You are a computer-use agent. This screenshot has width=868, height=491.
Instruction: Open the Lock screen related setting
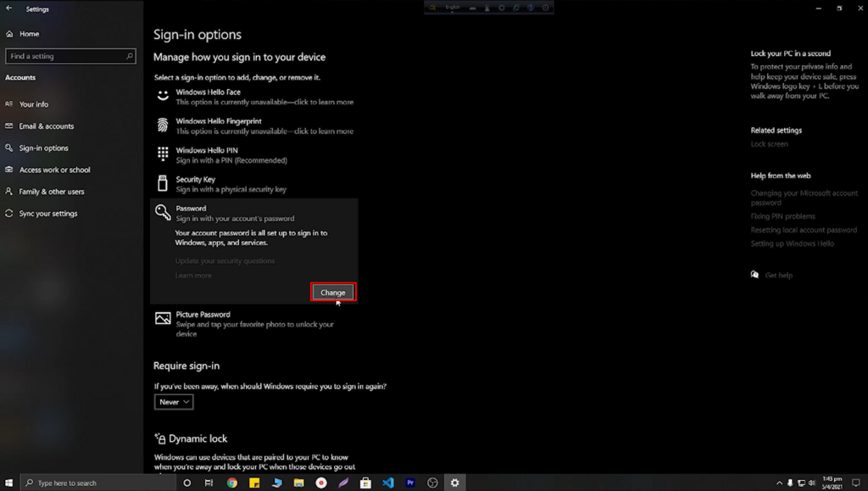[769, 144]
